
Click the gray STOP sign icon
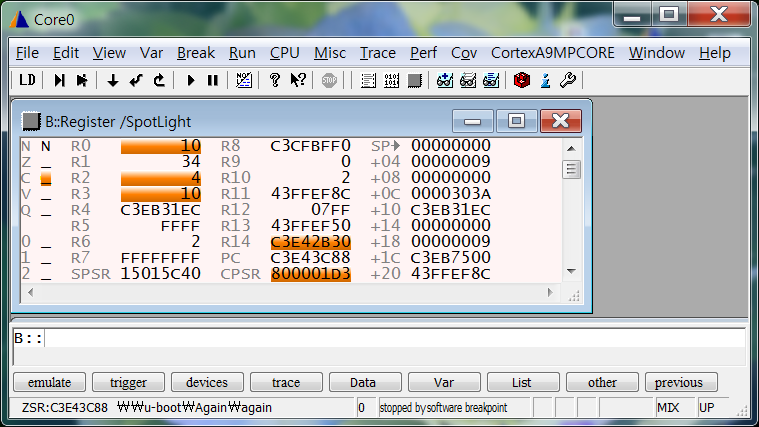point(329,80)
